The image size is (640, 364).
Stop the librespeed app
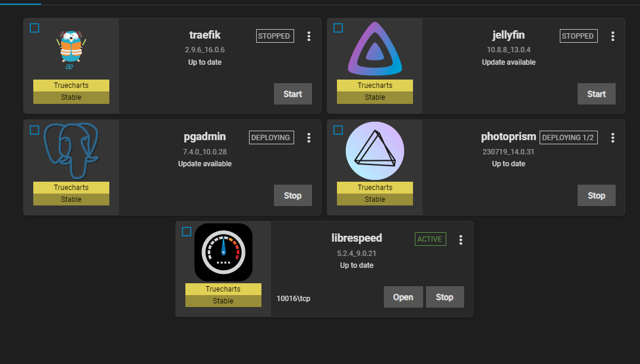[x=445, y=297]
